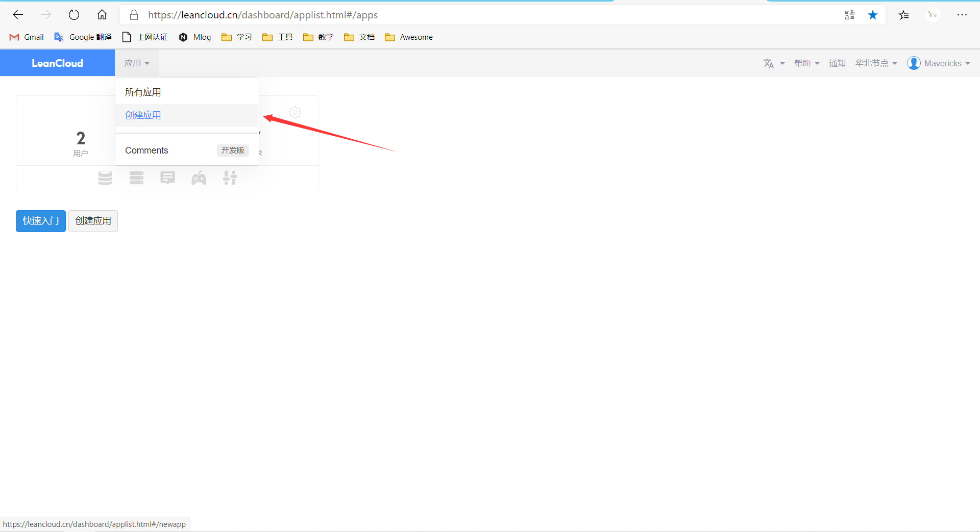This screenshot has width=980, height=532.
Task: Open the language switcher dropdown
Action: tap(774, 63)
